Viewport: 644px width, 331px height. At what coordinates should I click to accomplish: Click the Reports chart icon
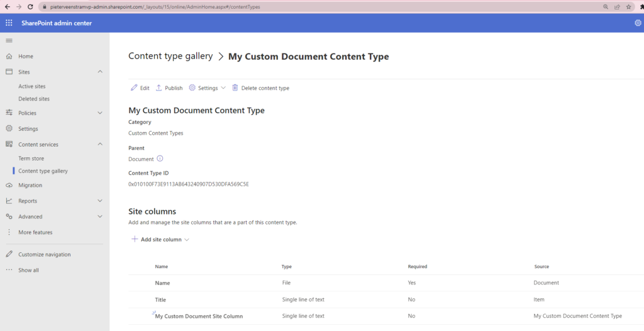pos(9,201)
